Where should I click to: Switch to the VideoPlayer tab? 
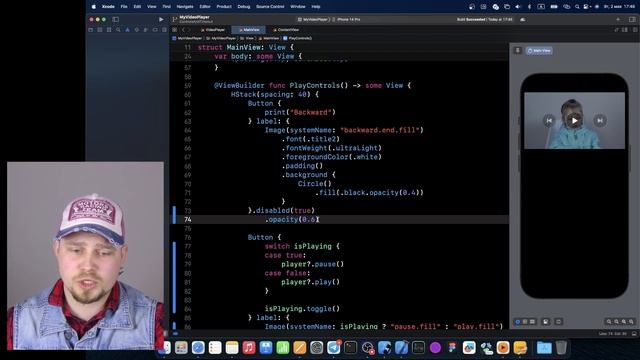[213, 30]
